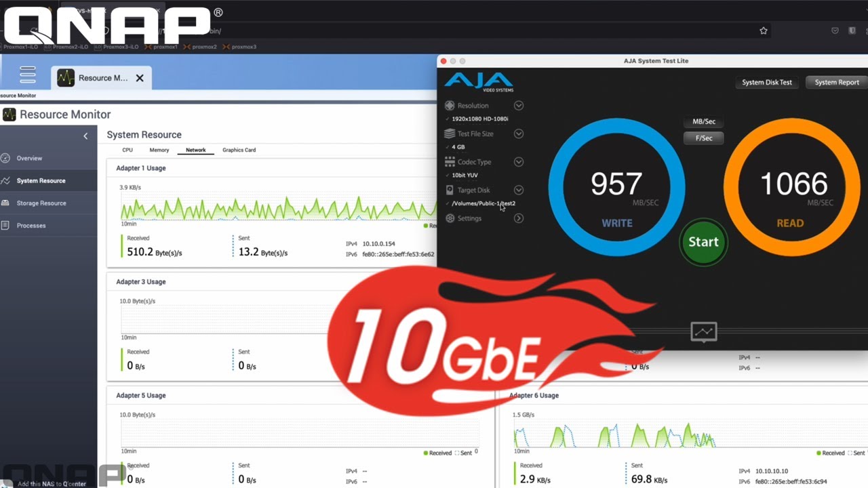Open the proxmox1 bookmark
868x488 pixels.
(161, 47)
